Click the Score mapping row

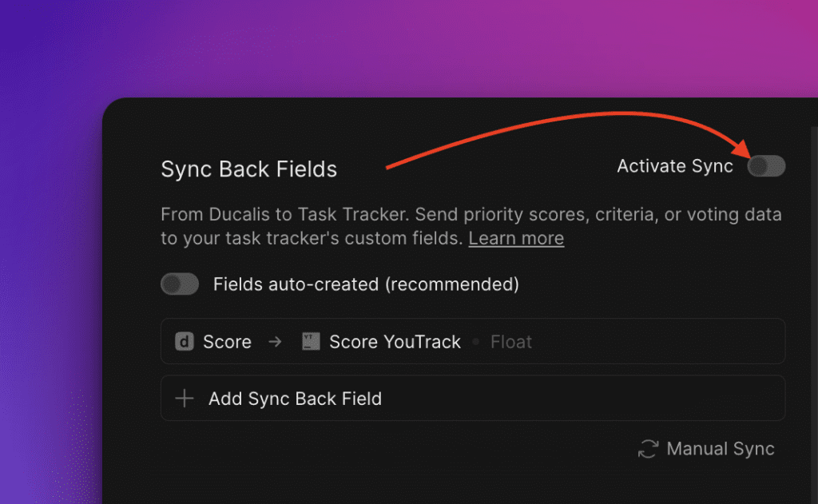click(473, 341)
